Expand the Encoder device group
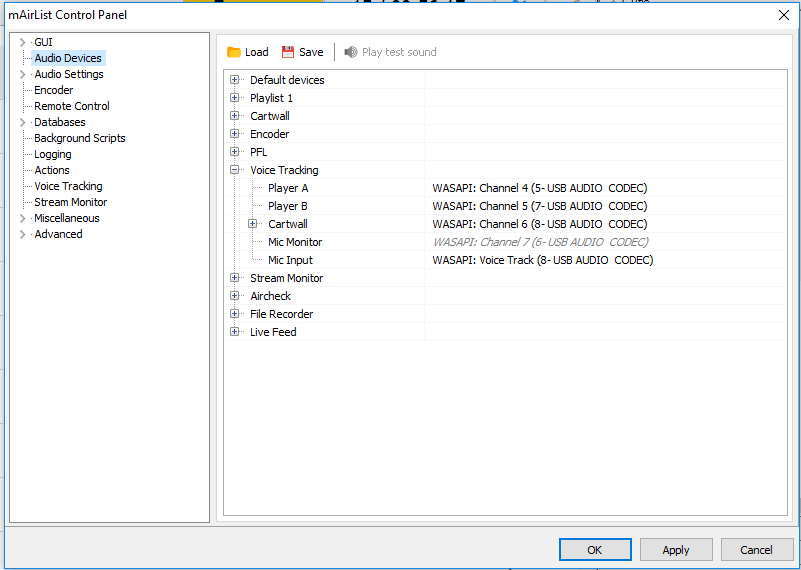This screenshot has height=570, width=801. [234, 134]
